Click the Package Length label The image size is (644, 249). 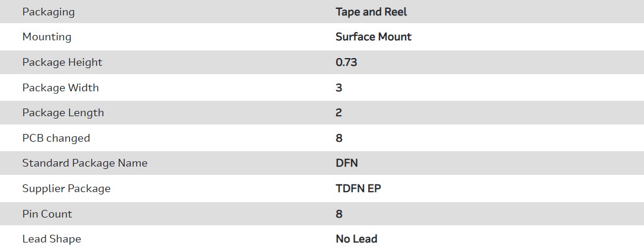click(x=63, y=113)
